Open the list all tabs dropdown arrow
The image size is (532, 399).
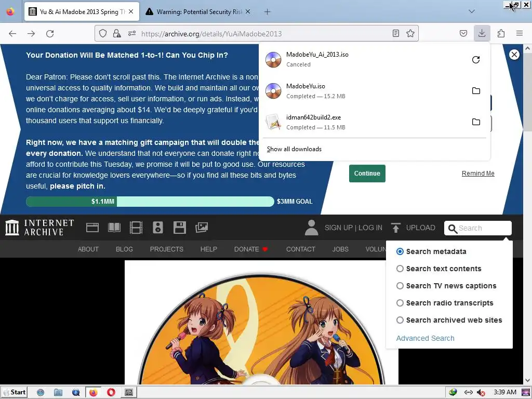coord(472,11)
